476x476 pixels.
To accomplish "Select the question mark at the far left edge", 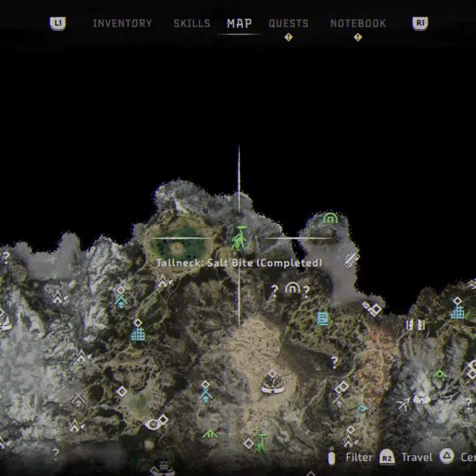I will pyautogui.click(x=6, y=257).
